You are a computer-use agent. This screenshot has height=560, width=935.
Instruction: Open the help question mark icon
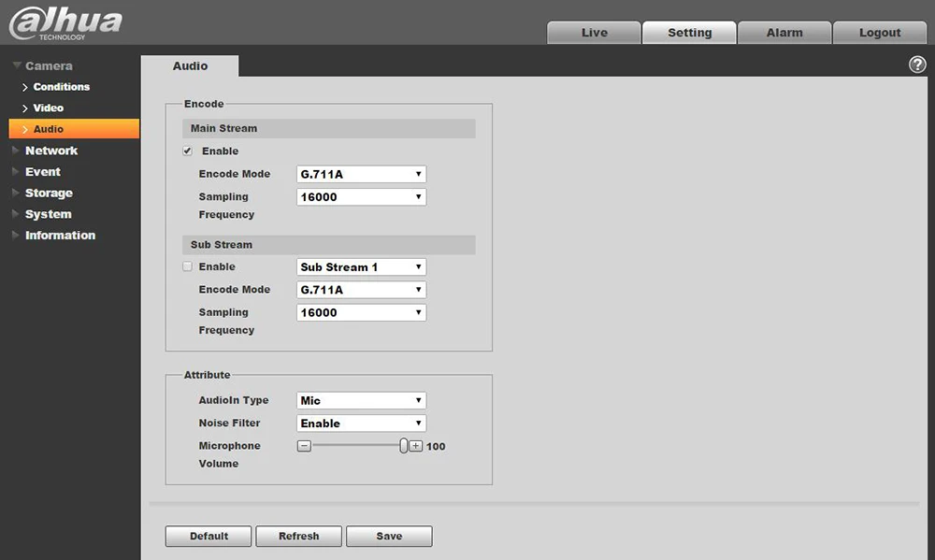coord(917,65)
